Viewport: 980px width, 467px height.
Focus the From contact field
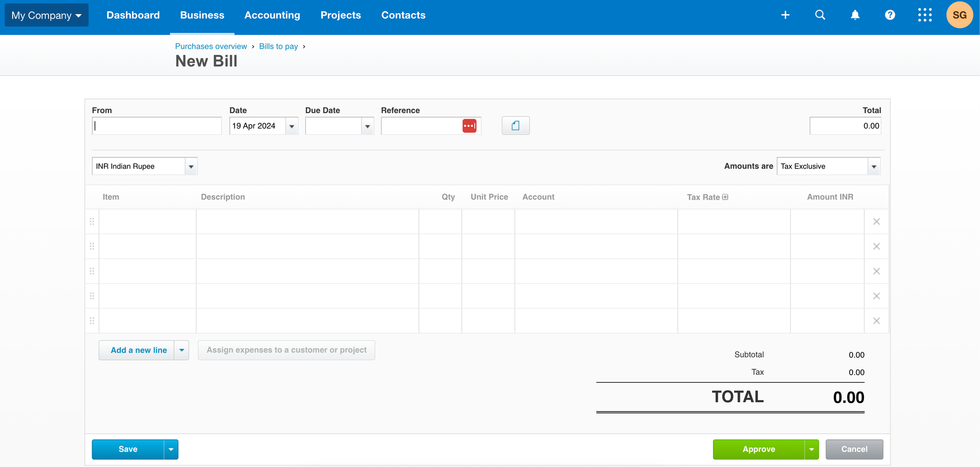point(157,126)
